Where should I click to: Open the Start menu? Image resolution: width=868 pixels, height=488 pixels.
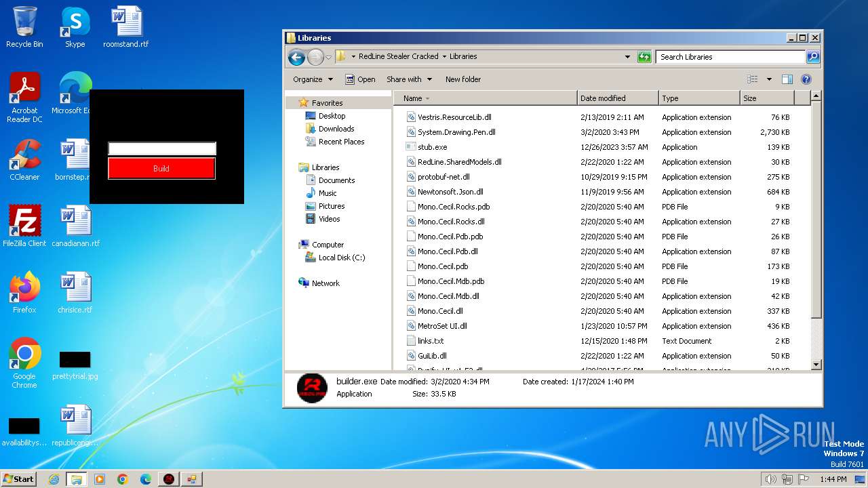click(18, 479)
